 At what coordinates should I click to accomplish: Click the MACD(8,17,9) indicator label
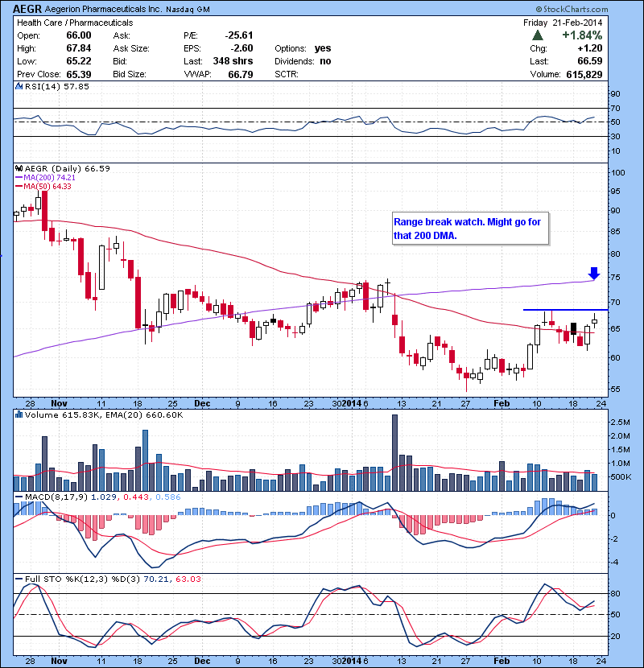pos(57,497)
